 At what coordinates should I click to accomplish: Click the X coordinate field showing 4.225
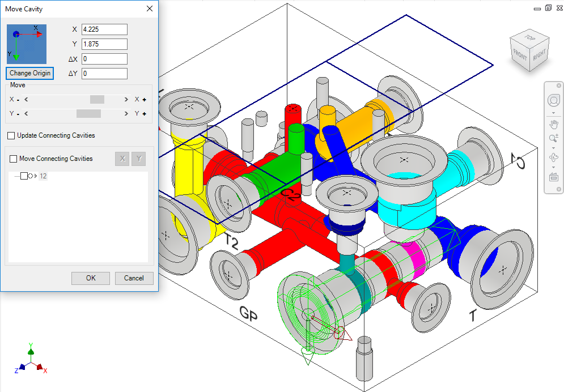click(104, 29)
